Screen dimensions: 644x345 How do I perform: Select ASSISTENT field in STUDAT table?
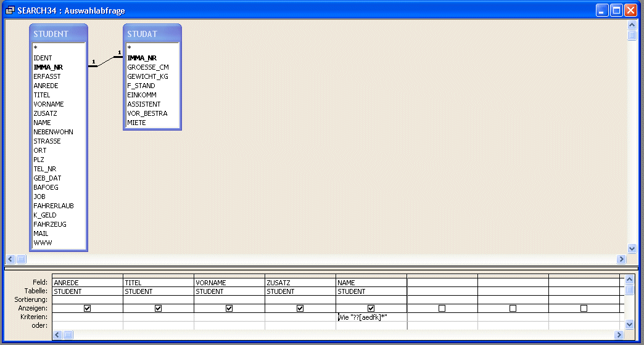point(144,104)
